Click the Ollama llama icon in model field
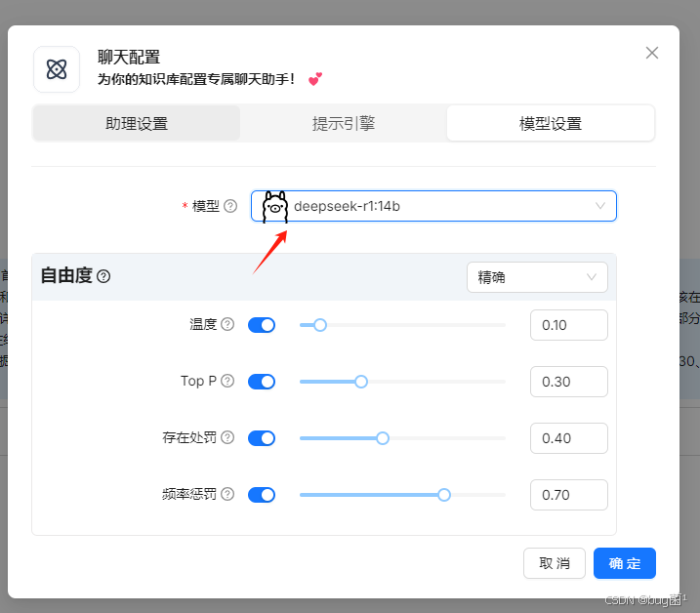This screenshot has height=613, width=700. pyautogui.click(x=274, y=207)
